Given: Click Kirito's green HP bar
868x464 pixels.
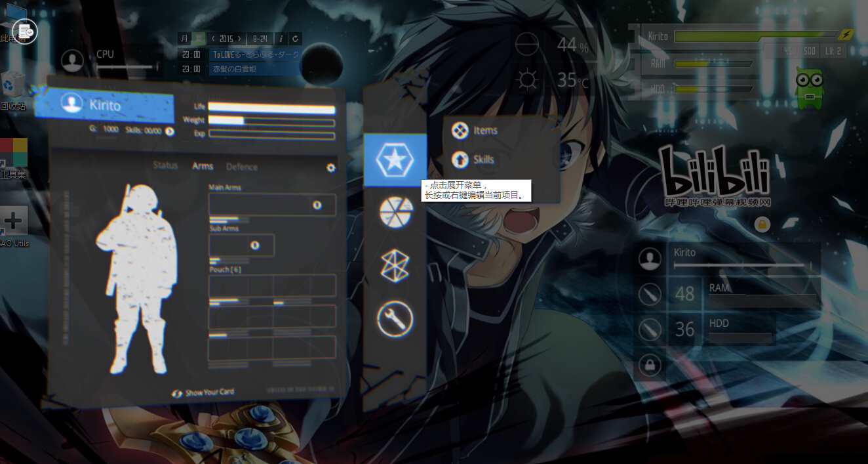Looking at the screenshot, I should [757, 36].
